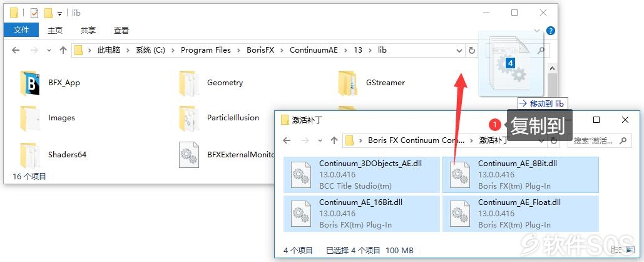The image size is (644, 262).
Task: Select Continuum_AE_Float.dll file
Action: (x=520, y=214)
